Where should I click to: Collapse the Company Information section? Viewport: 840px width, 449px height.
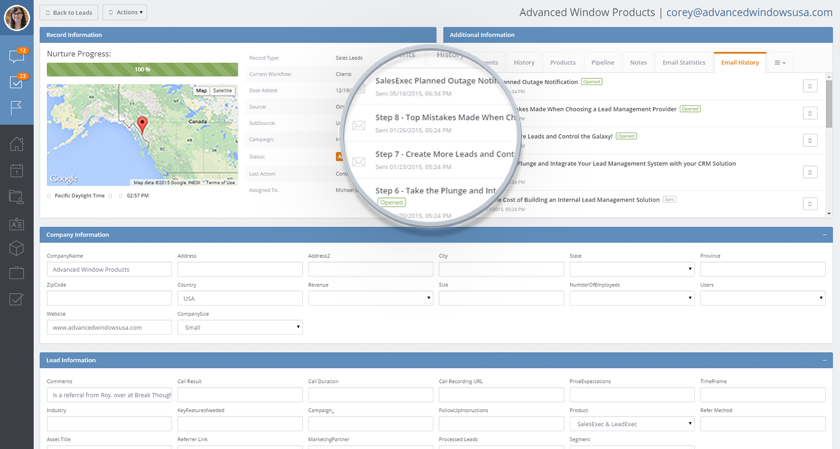click(x=824, y=235)
